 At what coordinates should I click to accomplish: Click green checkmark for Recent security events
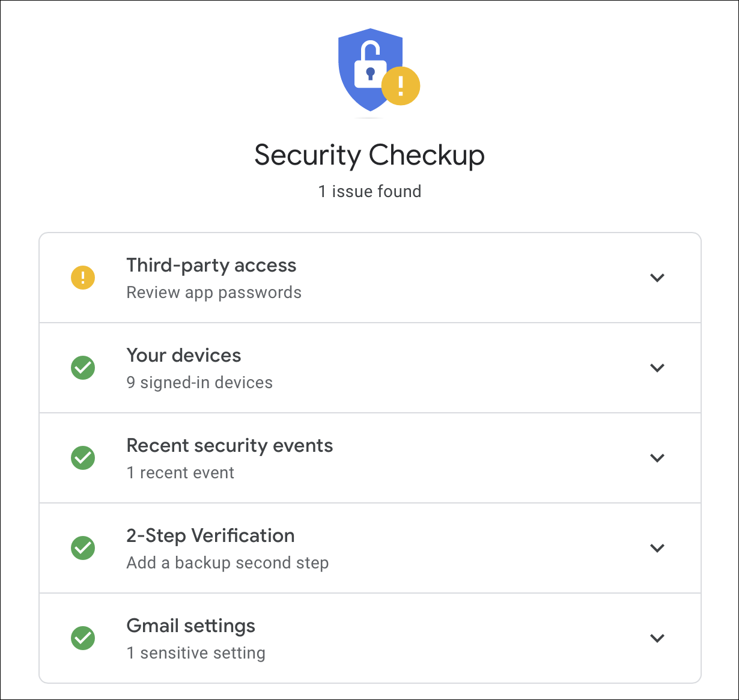[x=83, y=458]
